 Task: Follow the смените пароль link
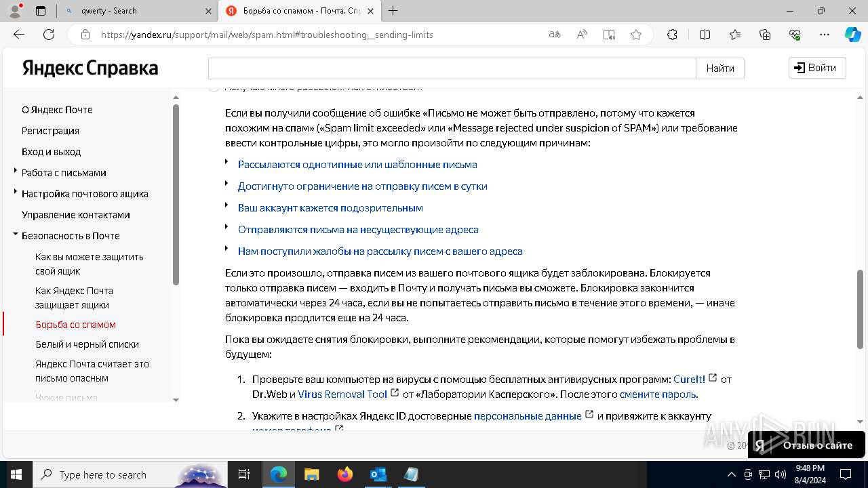point(658,394)
